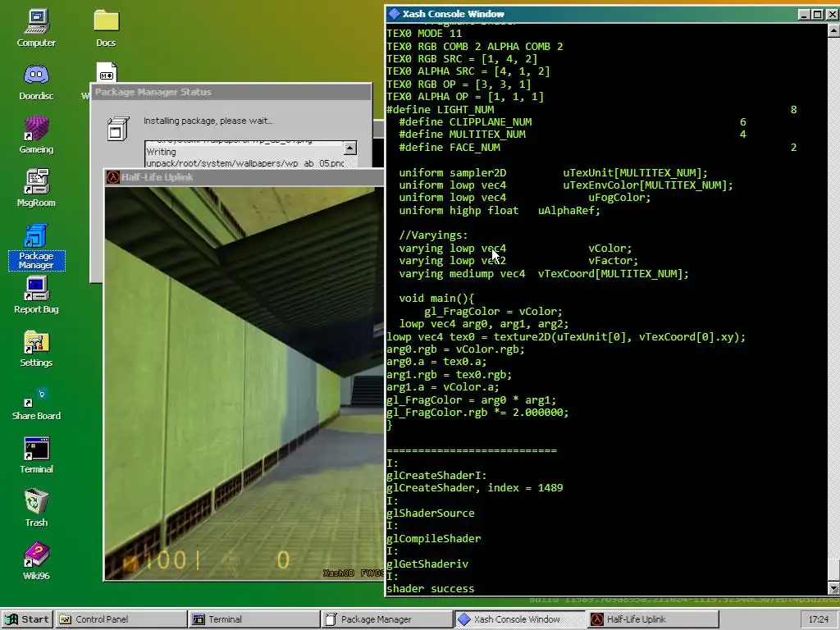Viewport: 840px width, 630px height.
Task: Click the Xash Console title bar icon
Action: click(x=395, y=14)
